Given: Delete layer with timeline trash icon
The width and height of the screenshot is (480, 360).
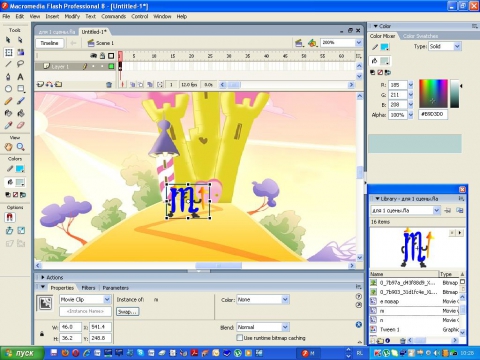Looking at the screenshot, I should coord(109,85).
